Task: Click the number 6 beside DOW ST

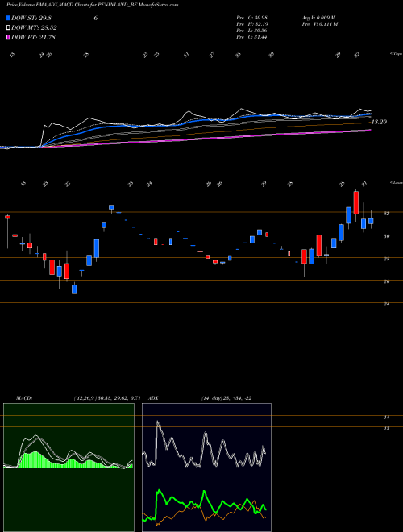Action: coord(96,19)
